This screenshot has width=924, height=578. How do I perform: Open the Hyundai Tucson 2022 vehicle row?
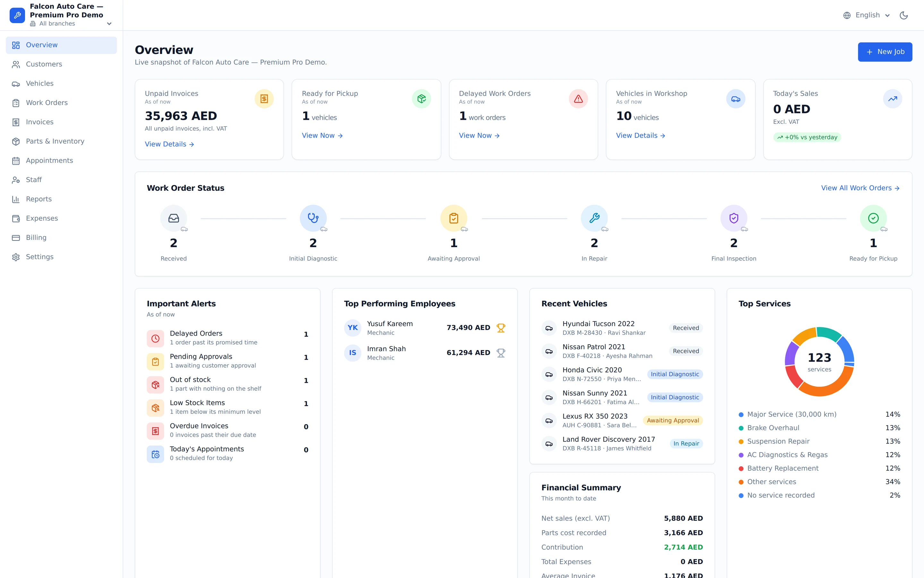(622, 328)
